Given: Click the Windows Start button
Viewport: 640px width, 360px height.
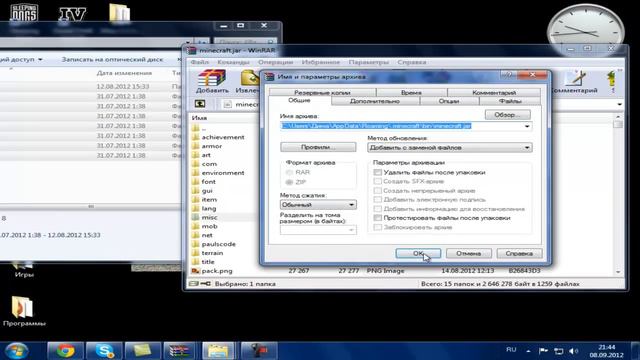Looking at the screenshot, I should pyautogui.click(x=16, y=351).
